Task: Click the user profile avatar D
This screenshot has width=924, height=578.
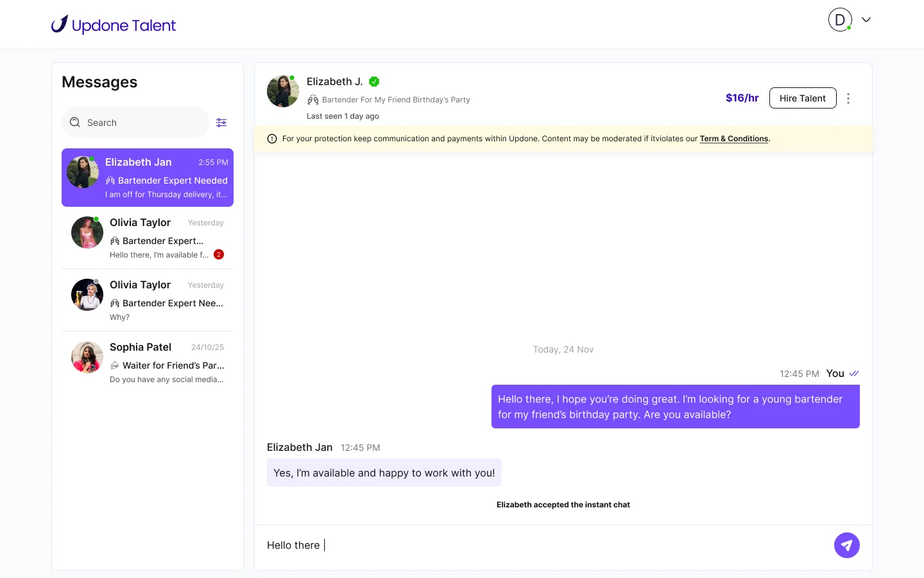Action: click(x=840, y=20)
